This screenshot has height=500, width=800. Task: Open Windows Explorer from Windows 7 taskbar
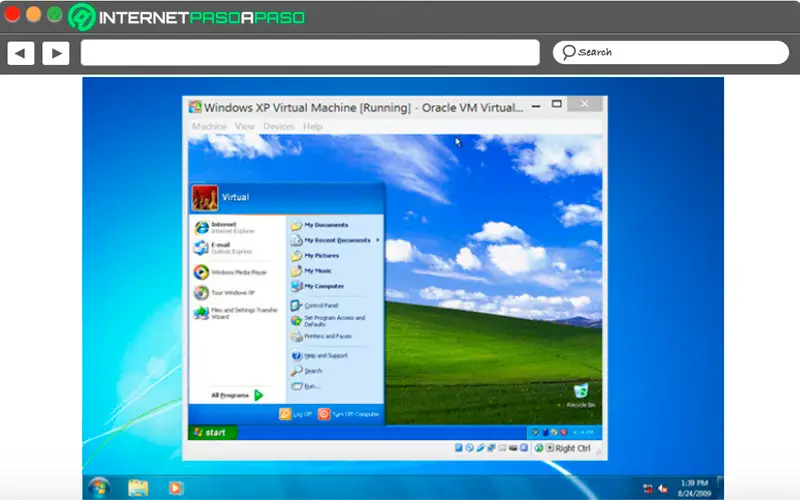(x=138, y=488)
